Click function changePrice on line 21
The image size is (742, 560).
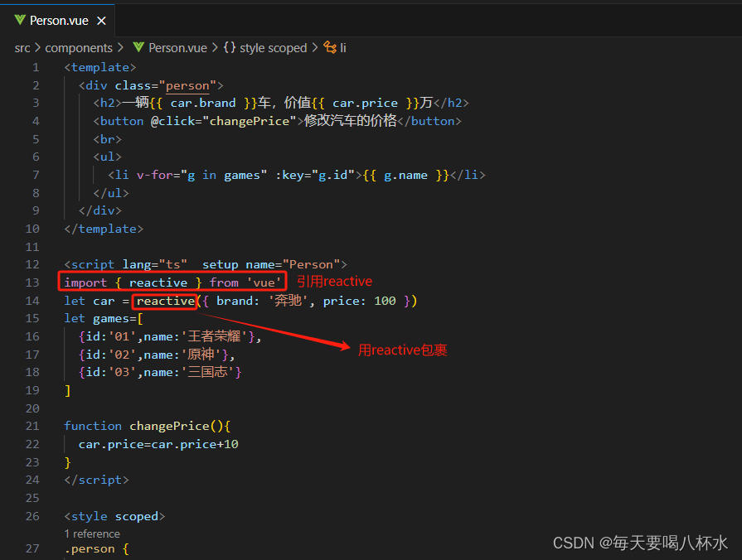point(136,426)
